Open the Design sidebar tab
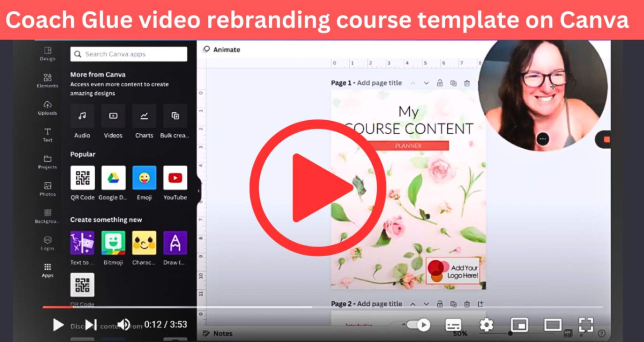The height and width of the screenshot is (342, 644). pos(47,54)
